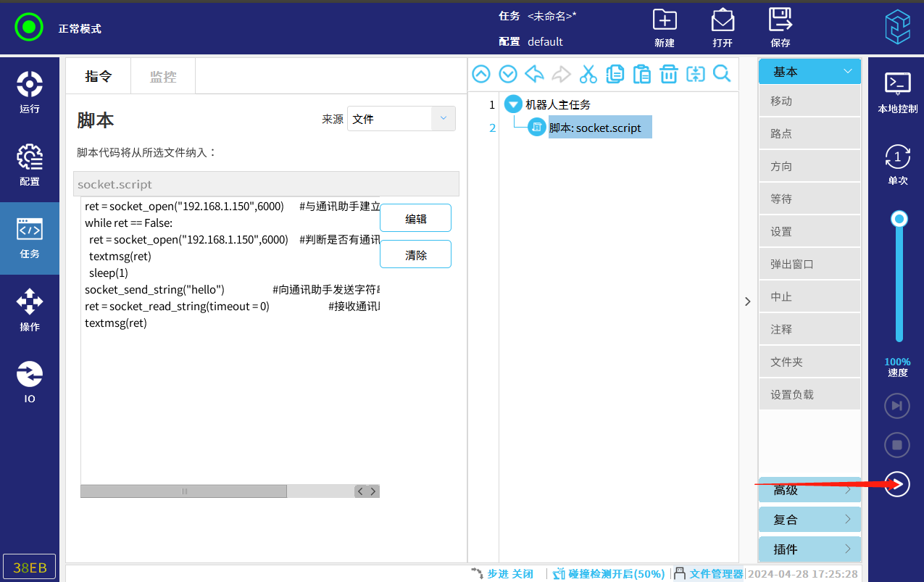Open the 来源 source dropdown
The image size is (924, 582).
pyautogui.click(x=401, y=119)
